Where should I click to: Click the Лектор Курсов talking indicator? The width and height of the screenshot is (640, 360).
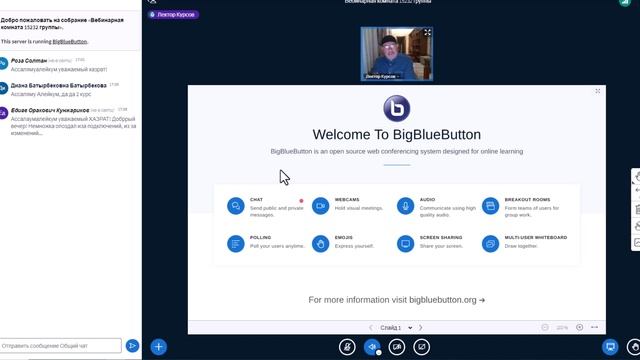pyautogui.click(x=173, y=15)
